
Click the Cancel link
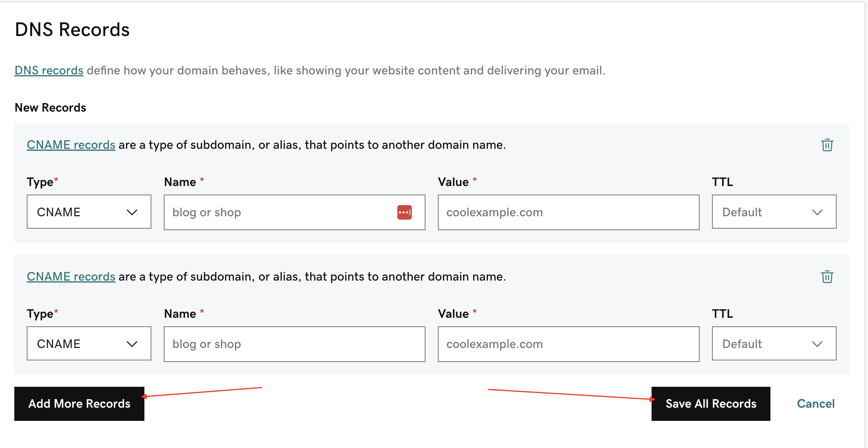[x=815, y=404]
